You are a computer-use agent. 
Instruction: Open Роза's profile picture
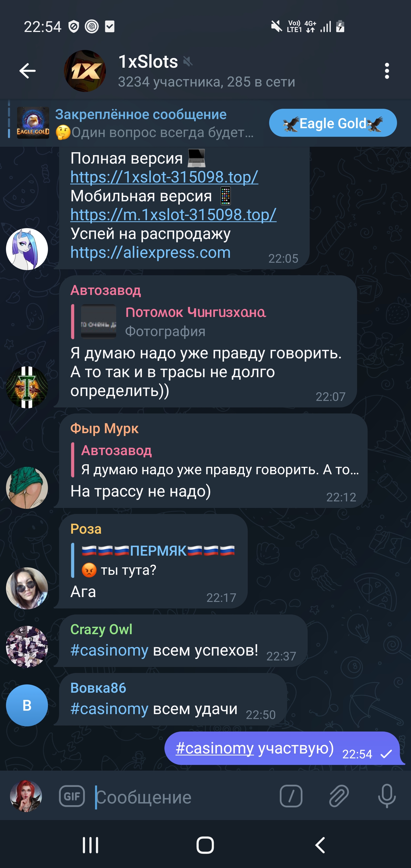coord(27,588)
